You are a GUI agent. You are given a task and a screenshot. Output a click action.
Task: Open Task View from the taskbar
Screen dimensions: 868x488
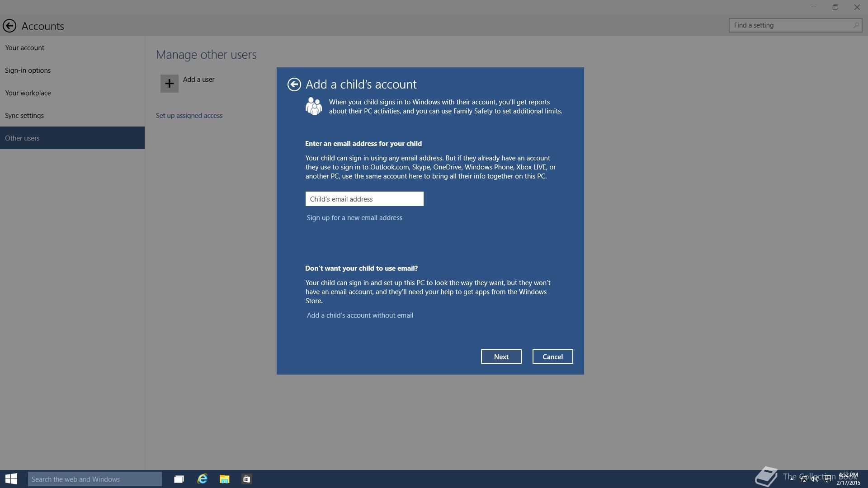(x=179, y=479)
